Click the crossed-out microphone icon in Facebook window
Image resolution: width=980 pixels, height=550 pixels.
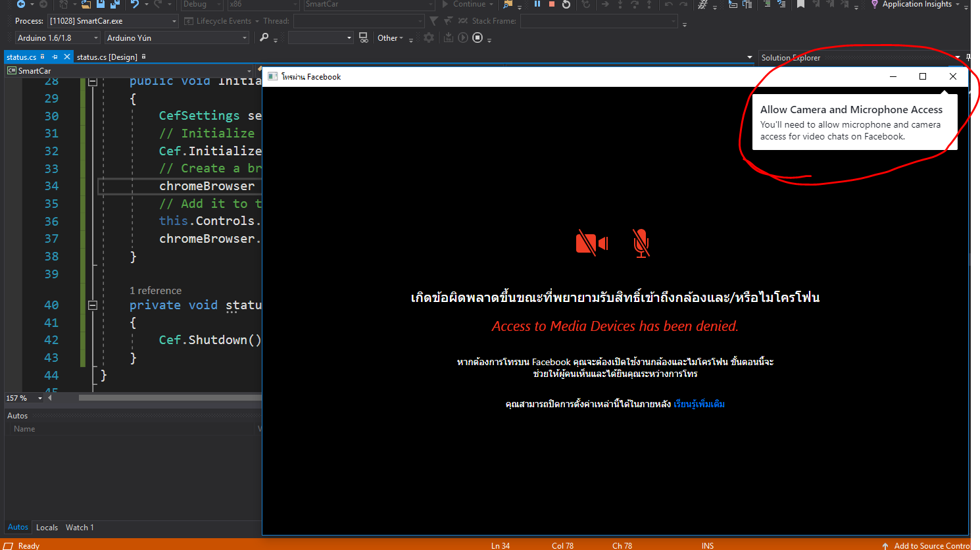pyautogui.click(x=641, y=243)
